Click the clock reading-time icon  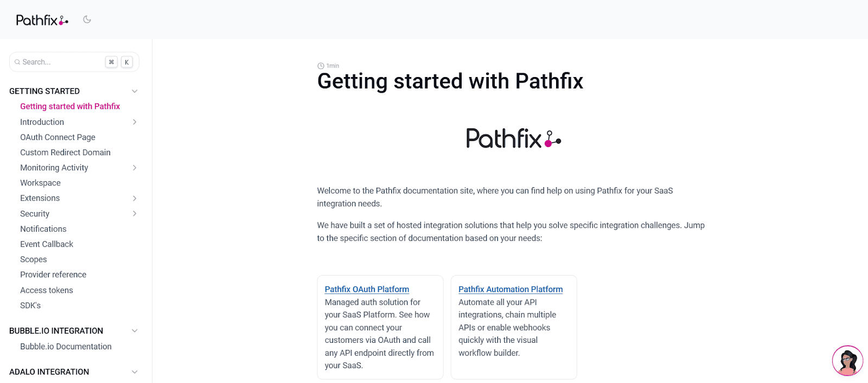point(321,66)
